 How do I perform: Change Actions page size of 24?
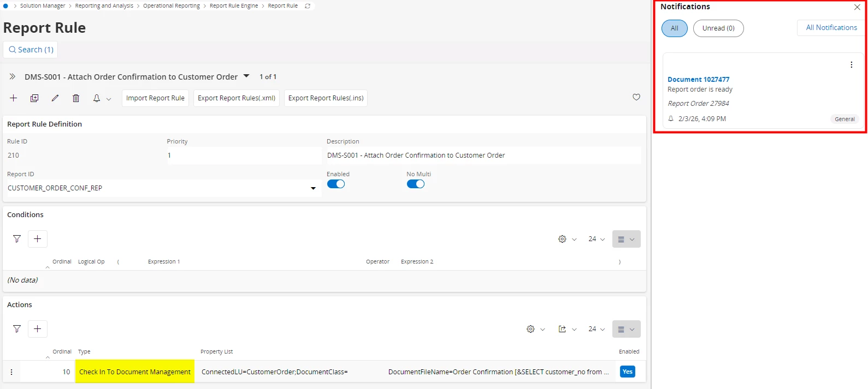tap(597, 329)
